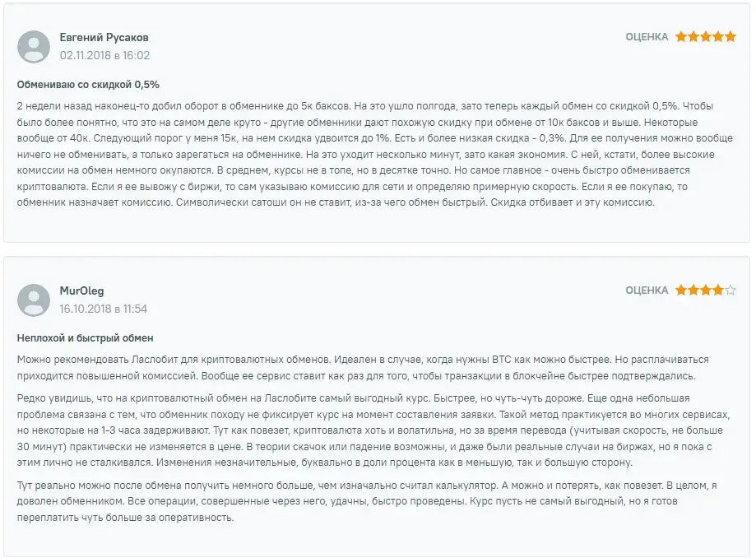Click the ОЦЕНКА label of MurOleg's review
Screen dimensions: 756x558
click(x=647, y=291)
